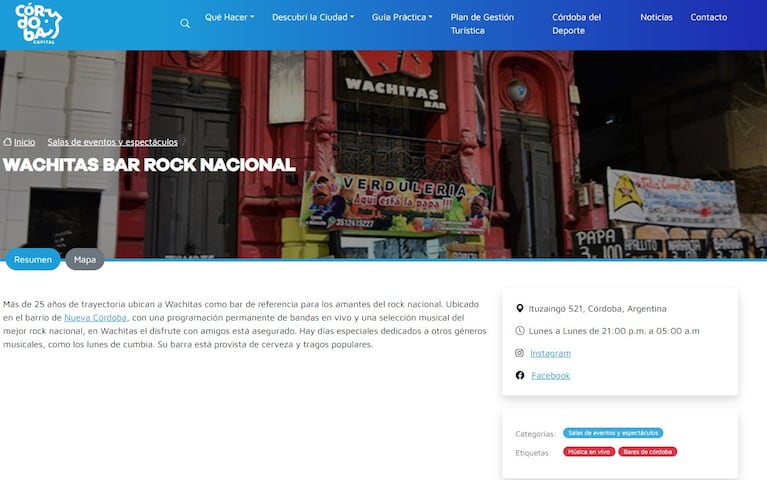Click the Instagram logo icon

[519, 353]
